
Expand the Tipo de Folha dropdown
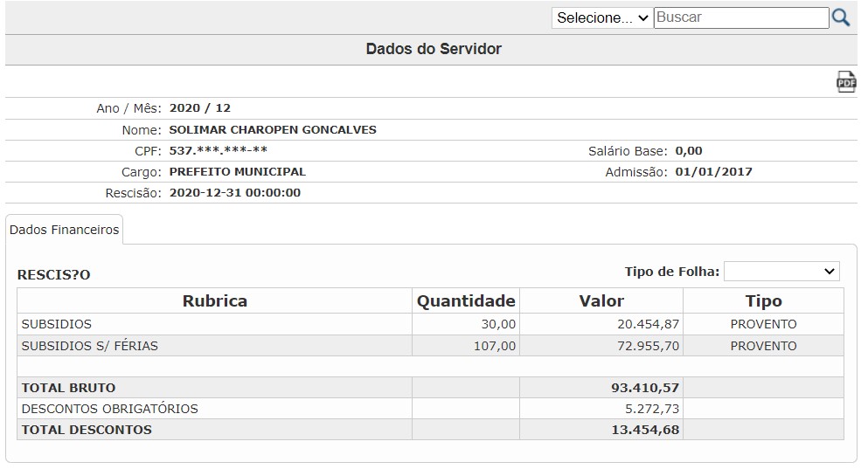[x=781, y=272]
